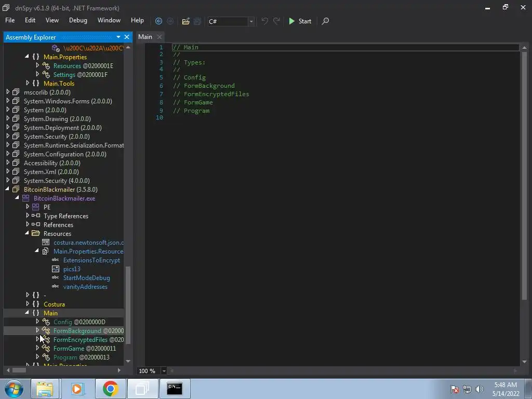Select the StartModeDebug string resource
This screenshot has height=399, width=532.
point(87,277)
